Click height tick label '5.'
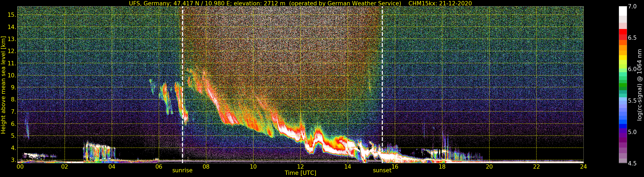This screenshot has height=177, width=644. click(13, 136)
